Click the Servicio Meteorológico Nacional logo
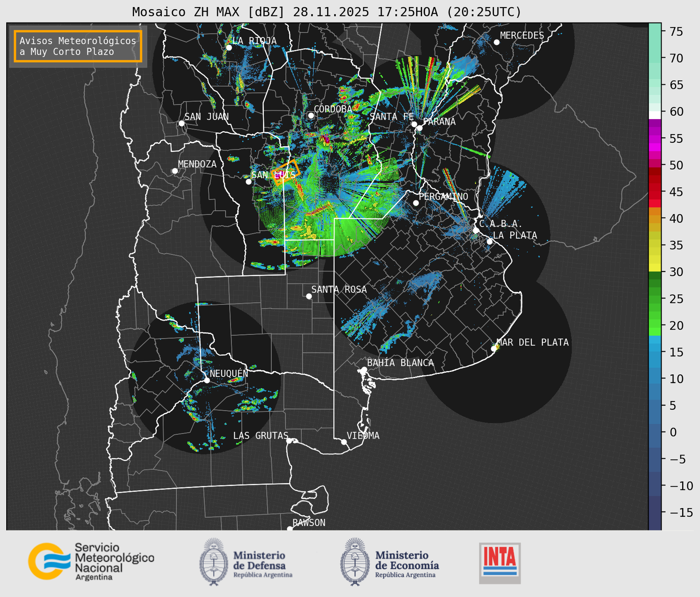The width and height of the screenshot is (700, 597). pyautogui.click(x=91, y=561)
